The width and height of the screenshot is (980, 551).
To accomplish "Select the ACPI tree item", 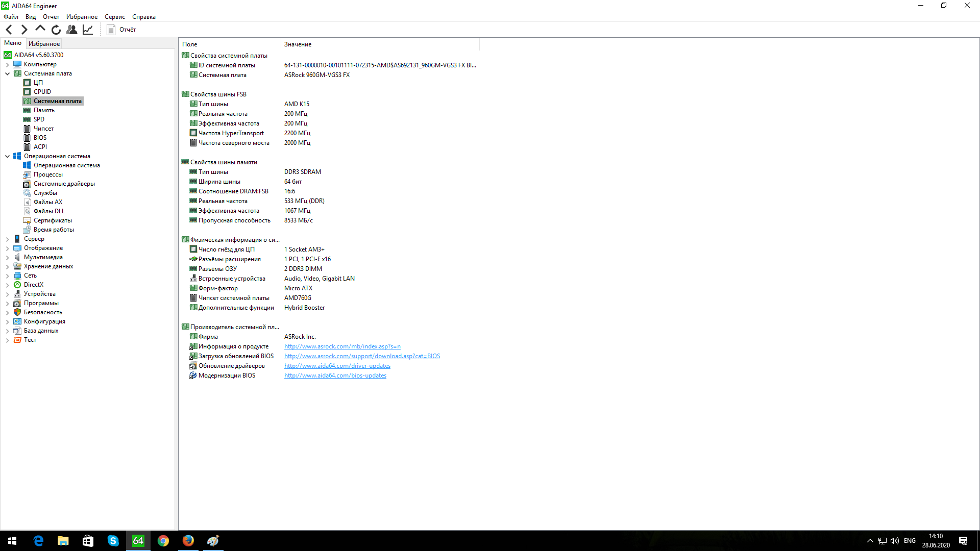I will (40, 147).
